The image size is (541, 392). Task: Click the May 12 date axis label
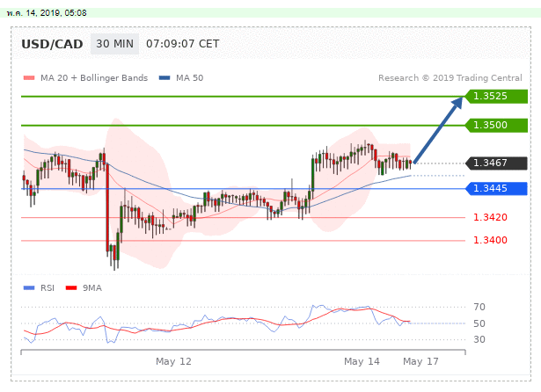click(173, 361)
